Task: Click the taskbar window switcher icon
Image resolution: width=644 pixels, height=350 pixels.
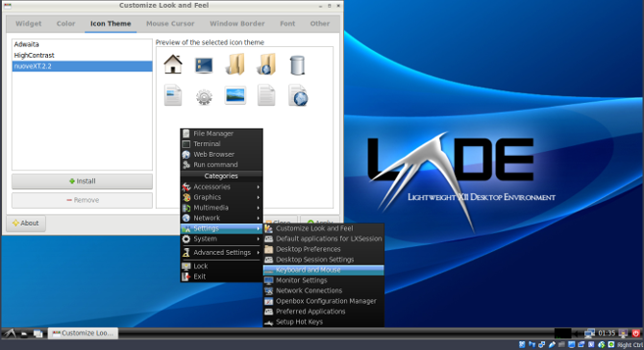Action: coord(38,334)
